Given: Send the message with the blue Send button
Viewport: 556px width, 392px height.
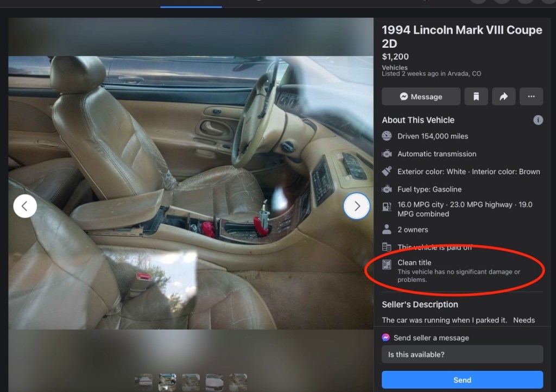Looking at the screenshot, I should point(462,380).
